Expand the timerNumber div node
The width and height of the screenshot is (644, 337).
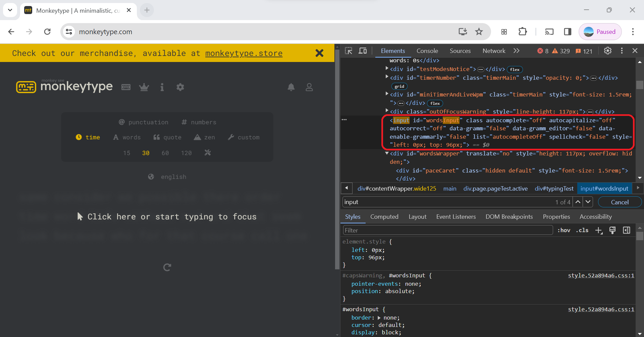tap(387, 77)
